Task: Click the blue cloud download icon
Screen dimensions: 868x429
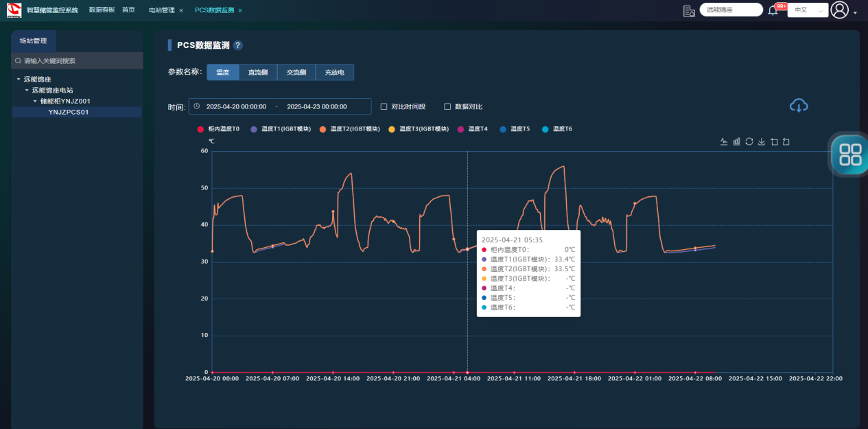Action: coord(799,106)
